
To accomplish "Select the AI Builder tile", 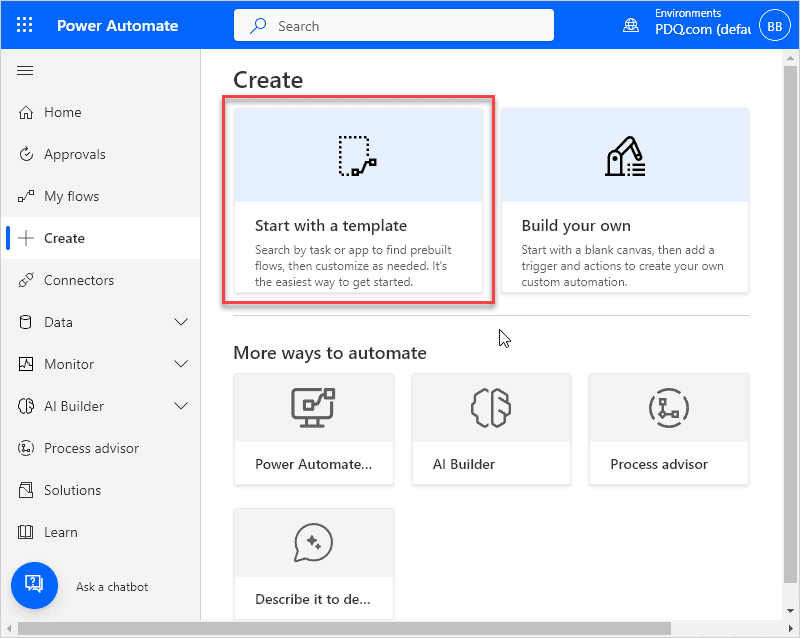I will click(491, 429).
